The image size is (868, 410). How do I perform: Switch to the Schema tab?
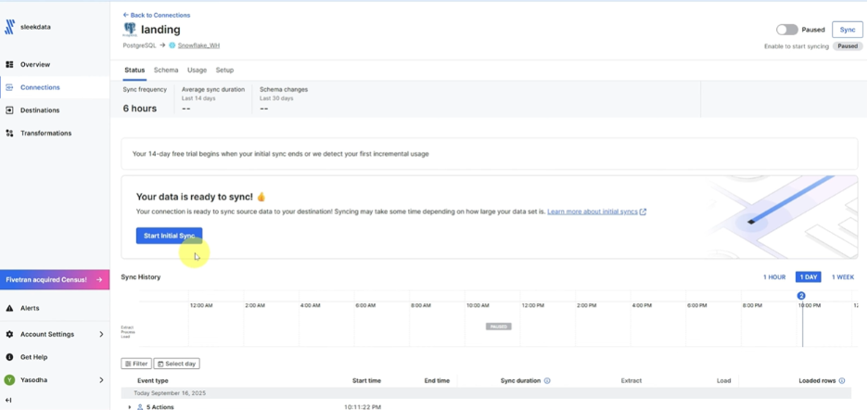click(x=166, y=70)
